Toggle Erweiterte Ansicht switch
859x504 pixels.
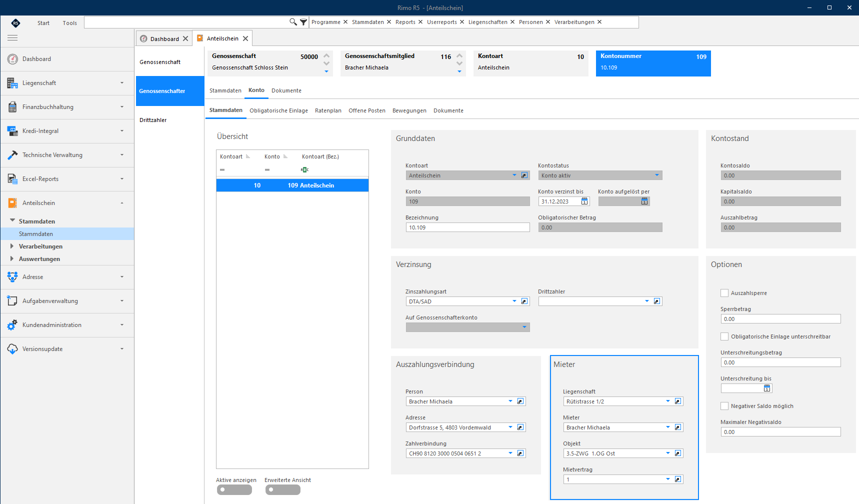(x=283, y=490)
